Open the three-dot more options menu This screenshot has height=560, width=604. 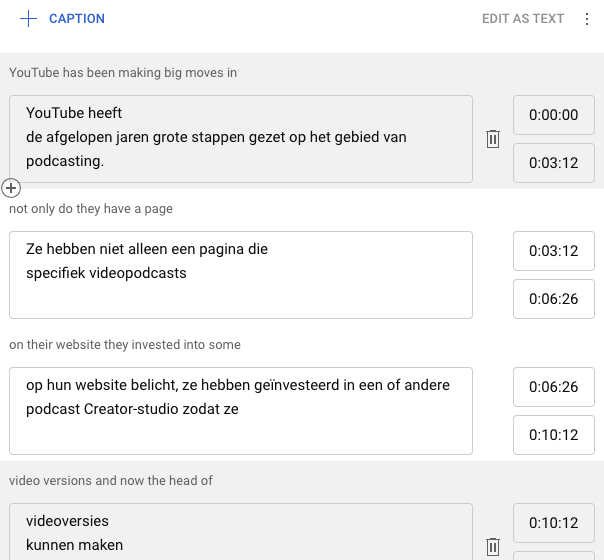point(587,19)
